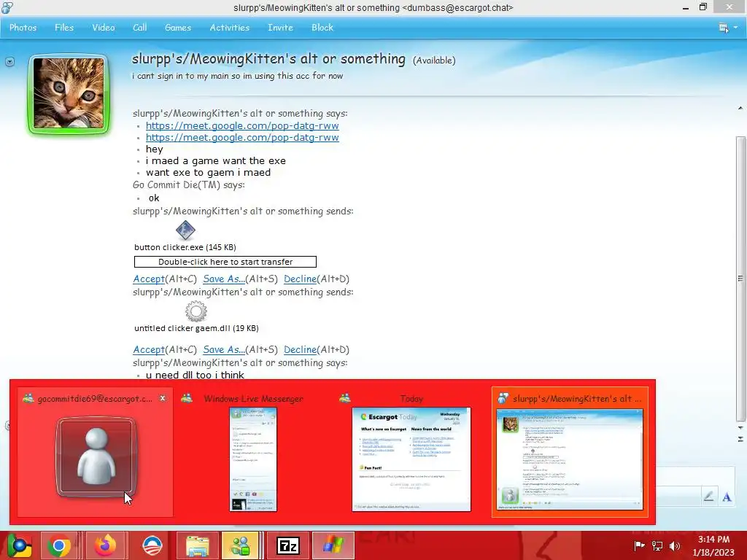Accept the button clicker.exe transfer
Image resolution: width=747 pixels, height=560 pixels.
[149, 279]
